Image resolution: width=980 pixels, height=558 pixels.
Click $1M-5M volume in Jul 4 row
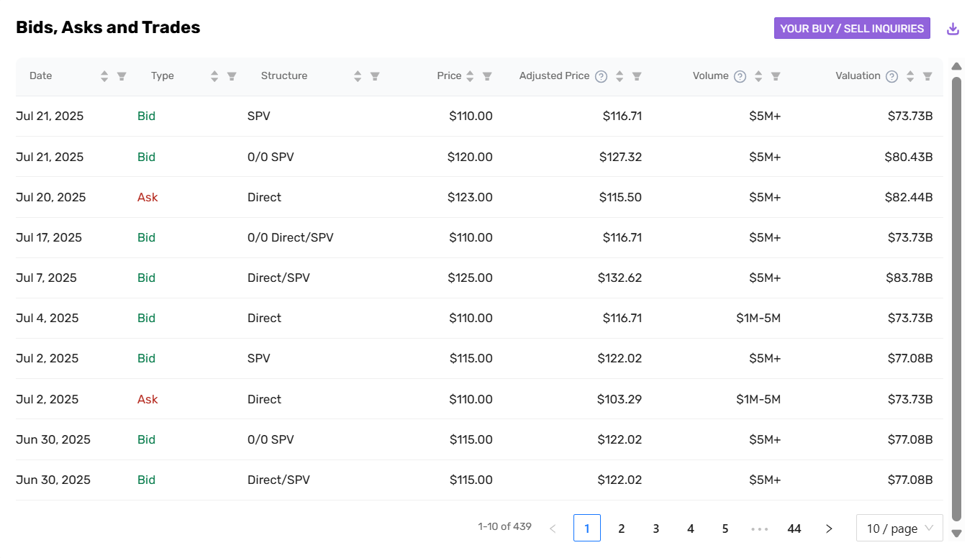(x=758, y=318)
